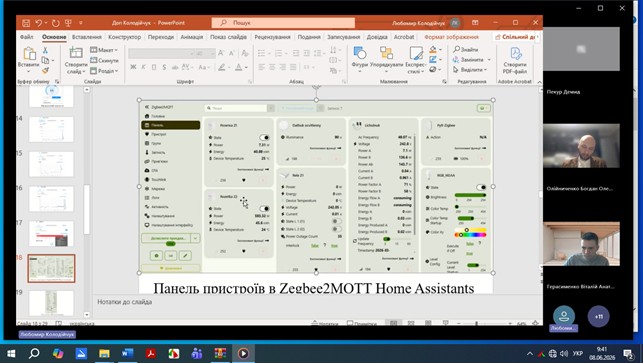This screenshot has width=643, height=363.
Task: Select slide 19 thumbnail
Action: [51, 303]
